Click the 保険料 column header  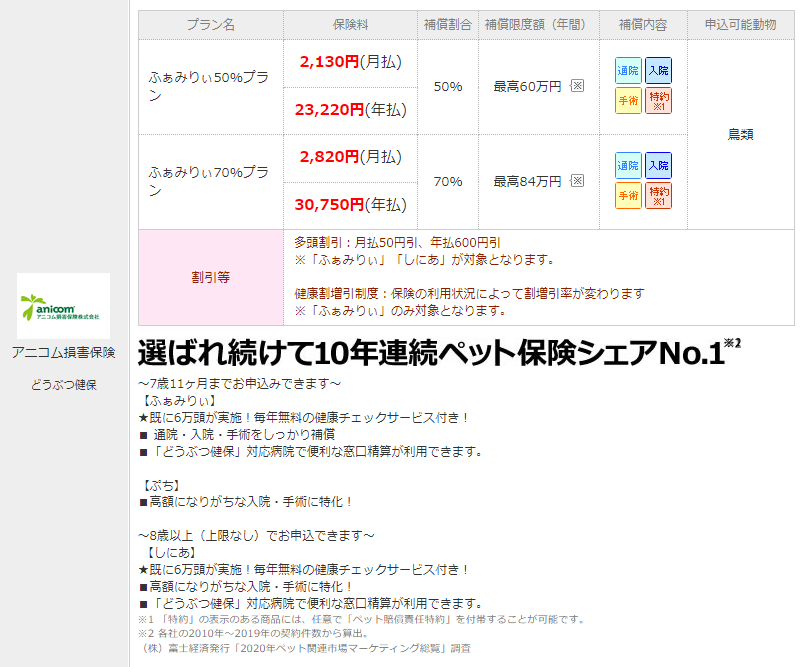click(350, 24)
